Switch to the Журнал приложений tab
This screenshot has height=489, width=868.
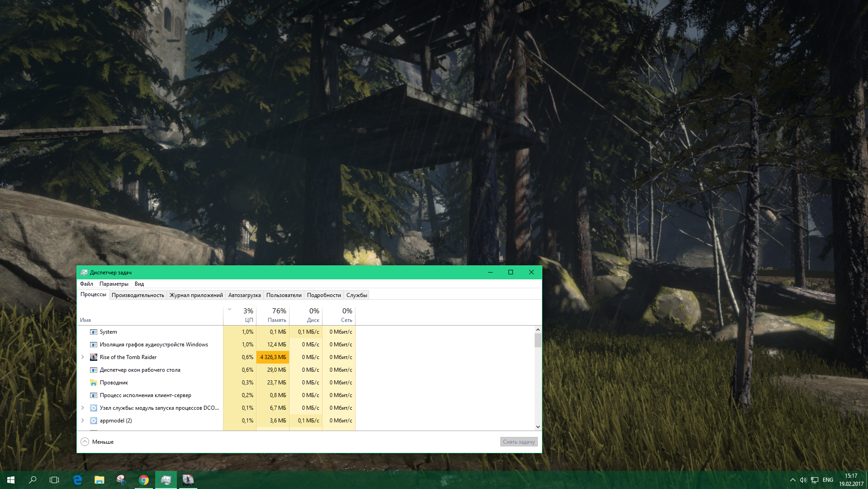click(196, 295)
